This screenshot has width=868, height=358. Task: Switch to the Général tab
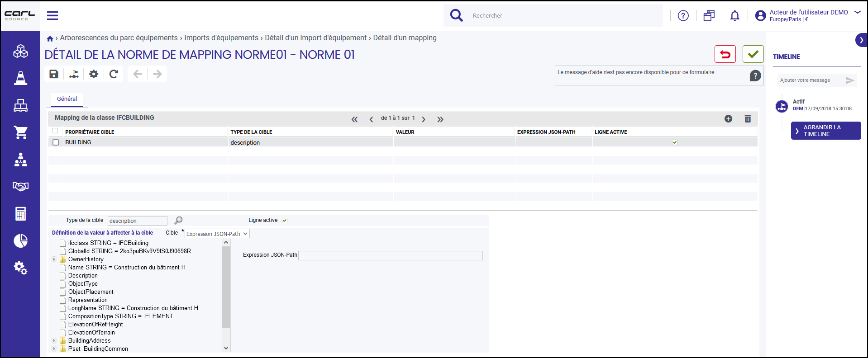pos(67,99)
